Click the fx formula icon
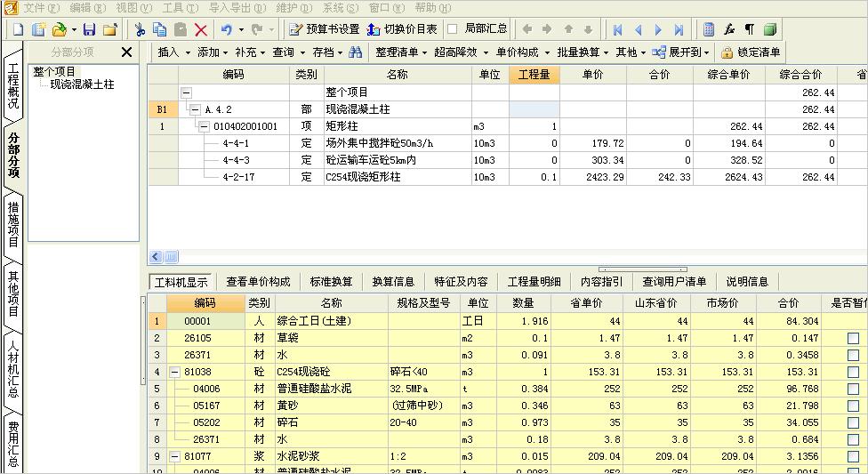This screenshot has width=868, height=474. click(x=729, y=29)
